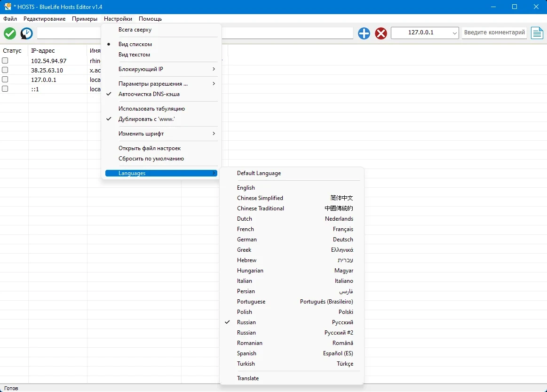Select French (Français) language
The width and height of the screenshot is (547, 392).
(x=292, y=229)
